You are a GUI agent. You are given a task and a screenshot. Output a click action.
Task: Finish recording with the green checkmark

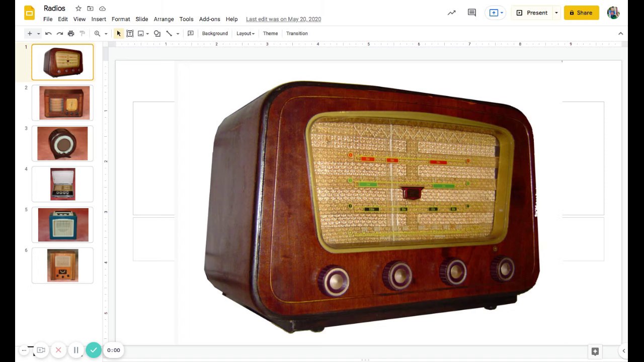tap(93, 350)
